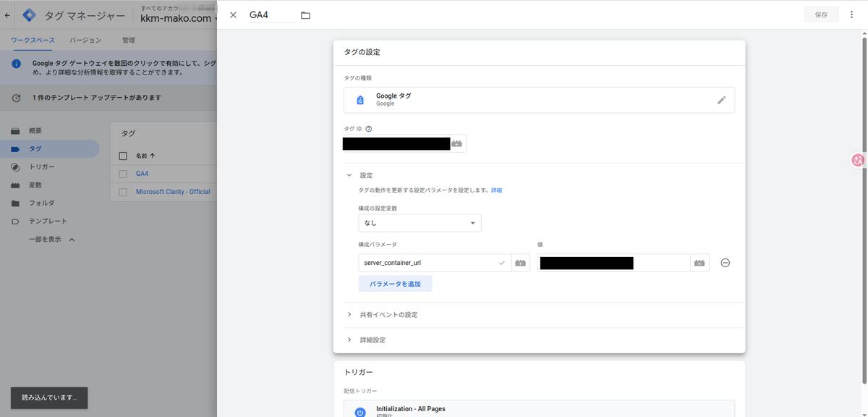The height and width of the screenshot is (417, 868).
Task: Check the GA4 row checkbox
Action: [123, 174]
